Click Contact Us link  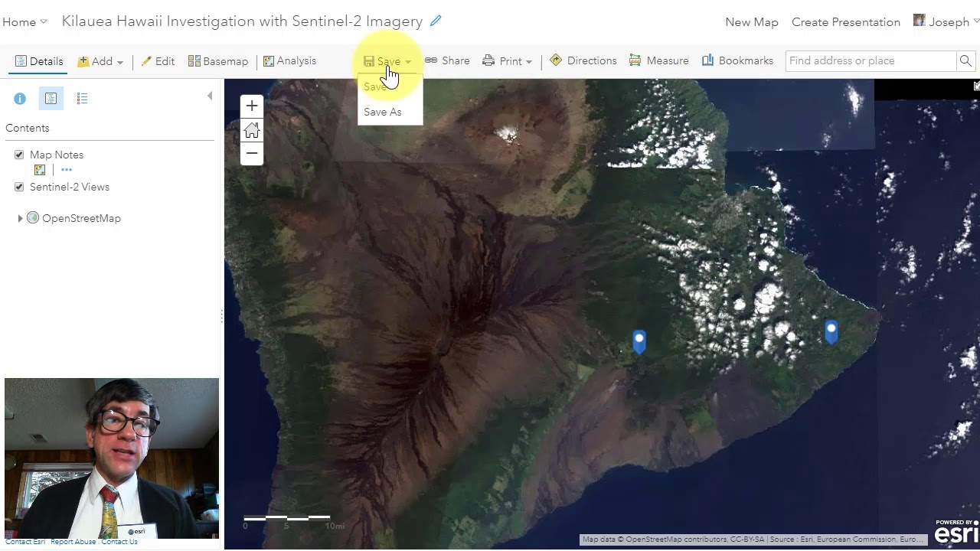click(x=119, y=542)
